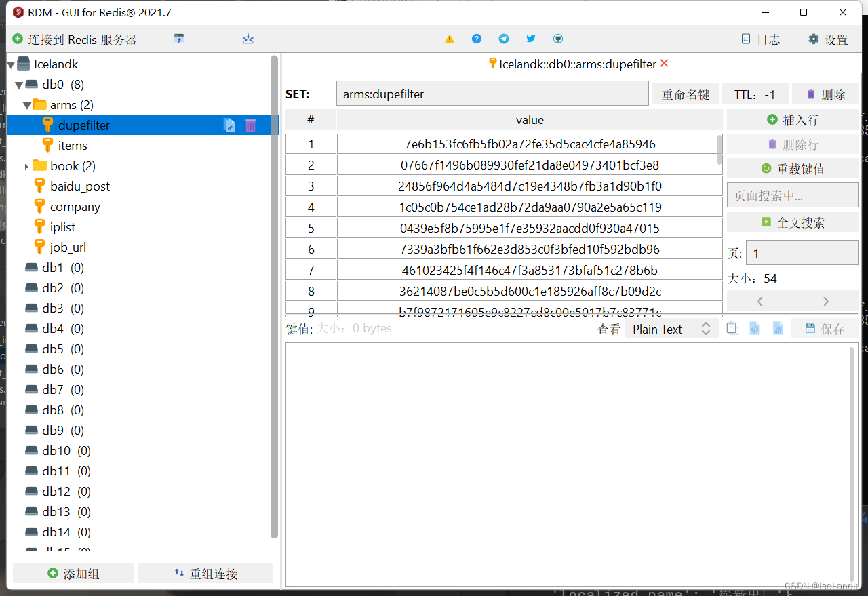Go to previous page arrow button
The height and width of the screenshot is (596, 868).
(x=759, y=301)
